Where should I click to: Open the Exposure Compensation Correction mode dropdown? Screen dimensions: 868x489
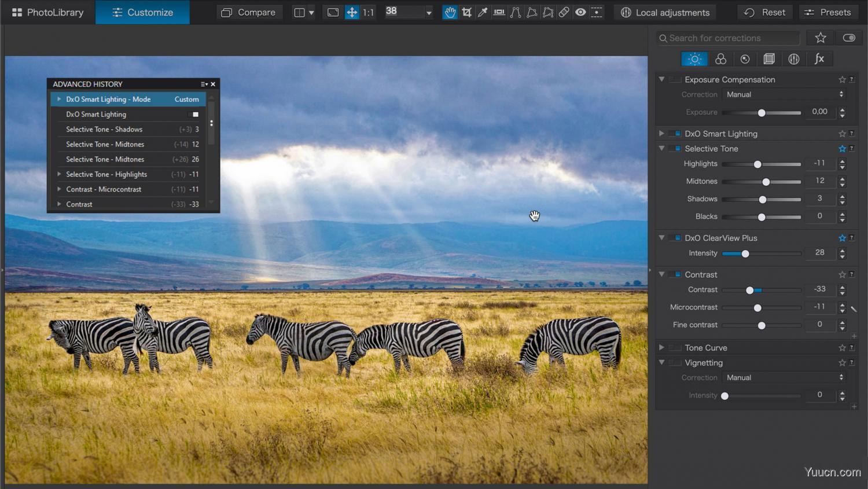coord(784,94)
